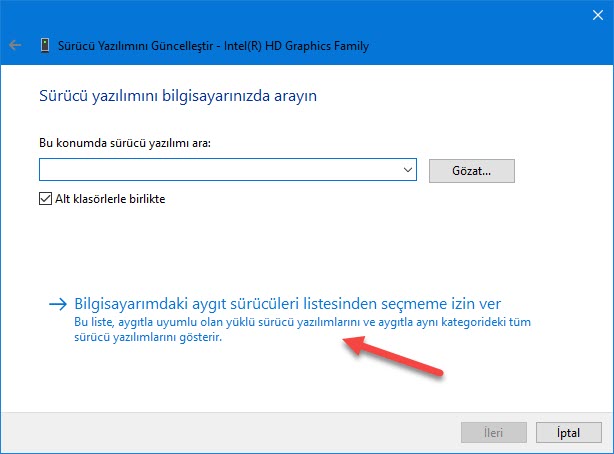Click the label "Bu konumda sürücü yazılımı ara:"
This screenshot has width=614, height=454.
(125, 143)
